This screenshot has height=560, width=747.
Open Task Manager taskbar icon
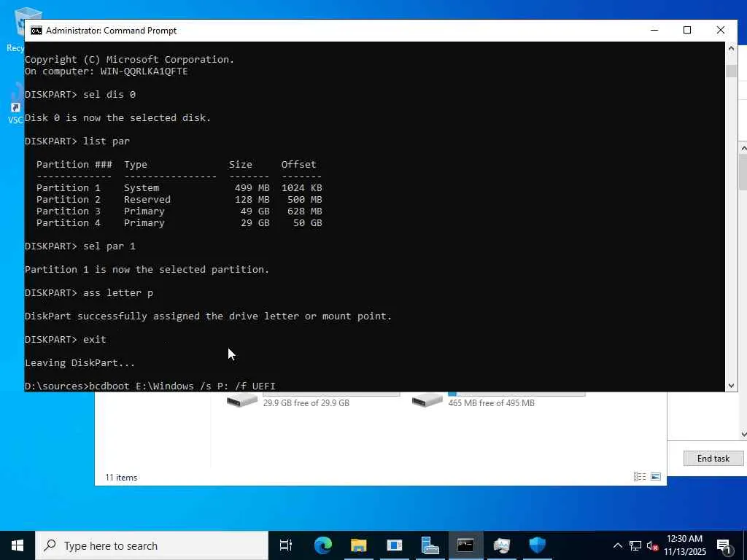point(501,545)
